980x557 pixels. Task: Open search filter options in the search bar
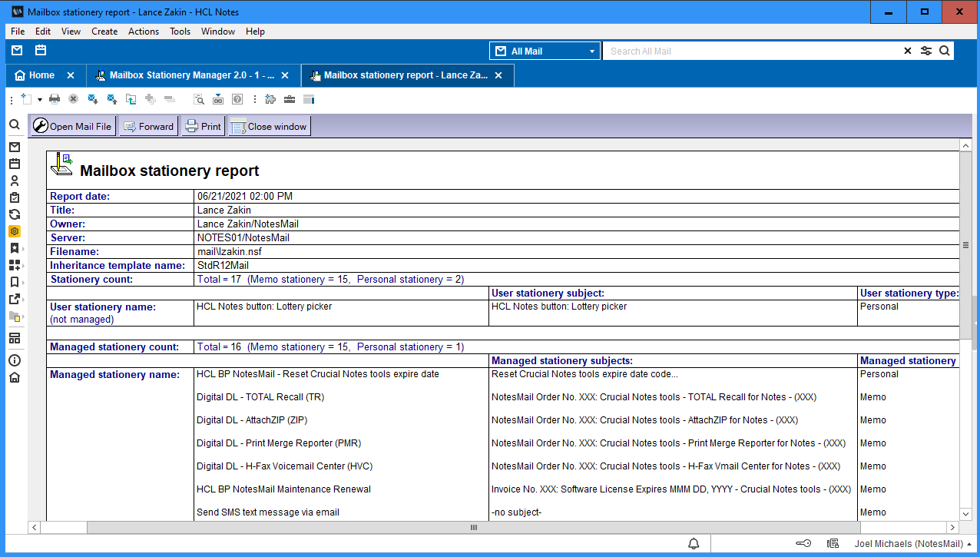[926, 51]
